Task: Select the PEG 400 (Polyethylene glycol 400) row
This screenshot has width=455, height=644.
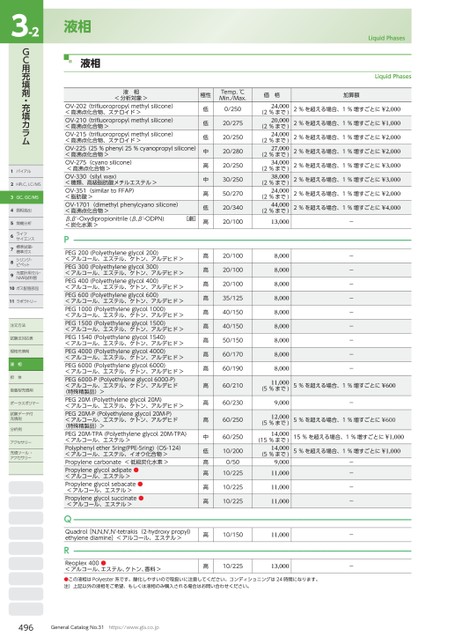Action: (237, 284)
